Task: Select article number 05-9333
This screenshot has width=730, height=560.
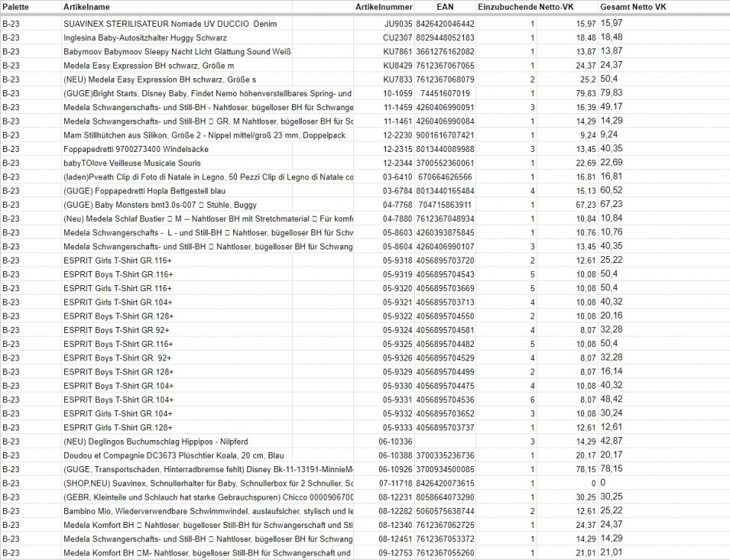Action: pyautogui.click(x=398, y=427)
